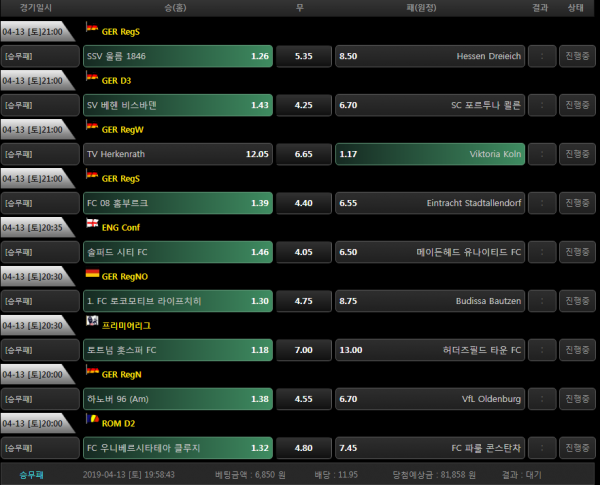Click the 상태 column header

coord(576,9)
